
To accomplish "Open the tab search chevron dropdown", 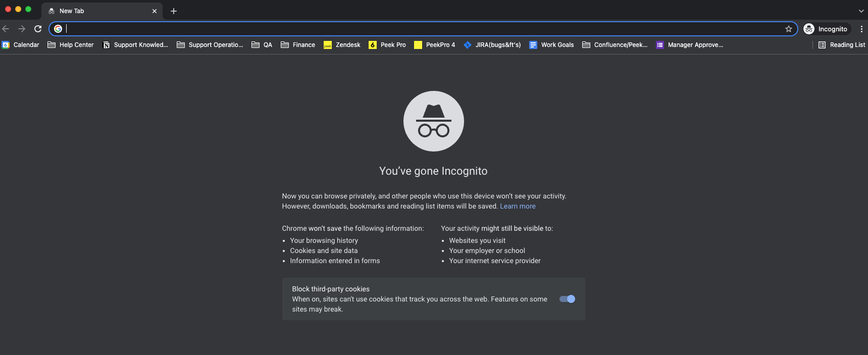I will (x=861, y=11).
